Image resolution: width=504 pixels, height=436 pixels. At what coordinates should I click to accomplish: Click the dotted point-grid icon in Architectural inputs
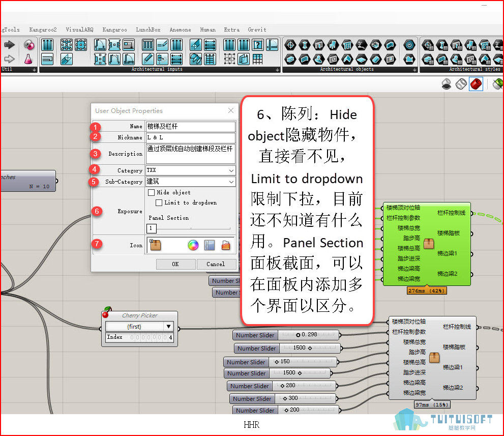coord(229,59)
